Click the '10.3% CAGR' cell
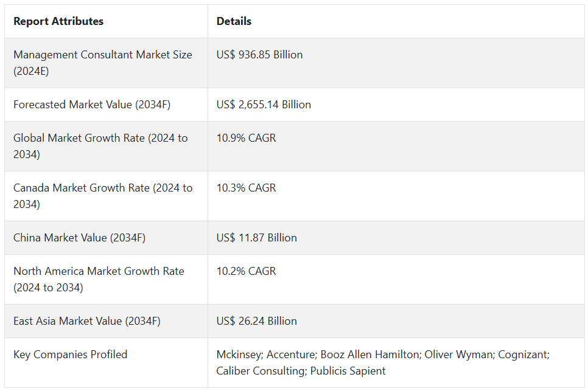 [x=246, y=188]
